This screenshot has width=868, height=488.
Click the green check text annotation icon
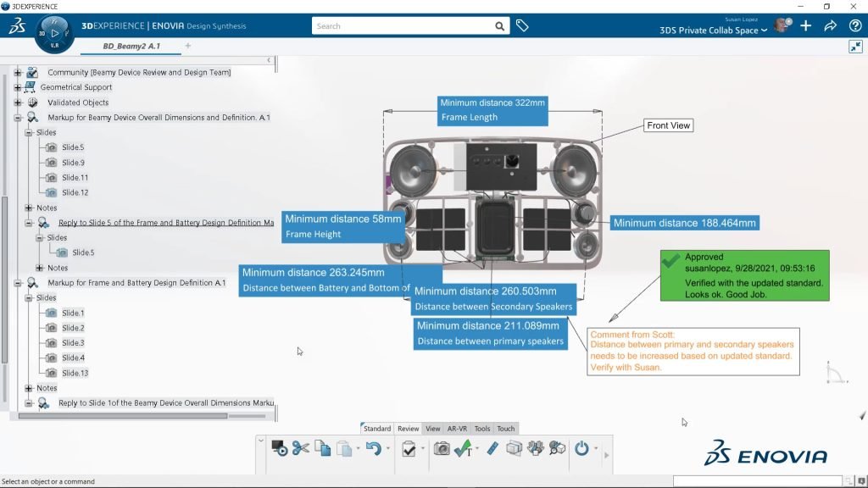click(x=463, y=448)
